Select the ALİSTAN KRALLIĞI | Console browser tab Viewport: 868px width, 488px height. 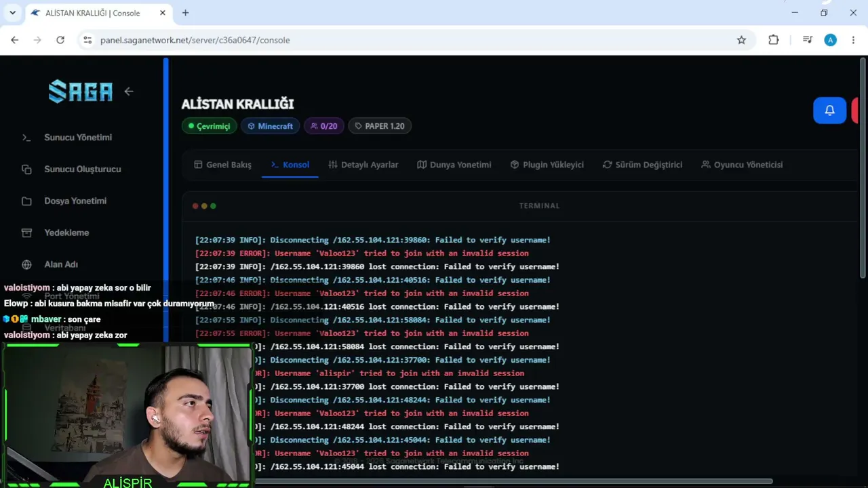(98, 13)
